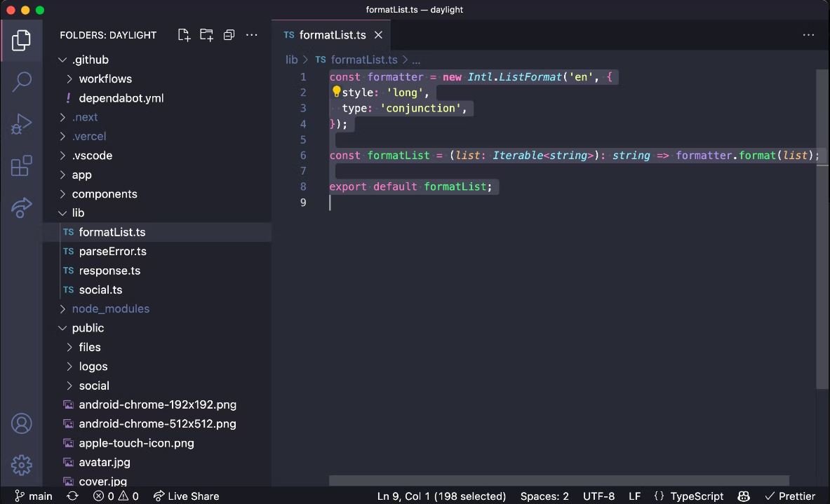Open the Prettier status bar item
This screenshot has width=830, height=504.
(x=790, y=496)
